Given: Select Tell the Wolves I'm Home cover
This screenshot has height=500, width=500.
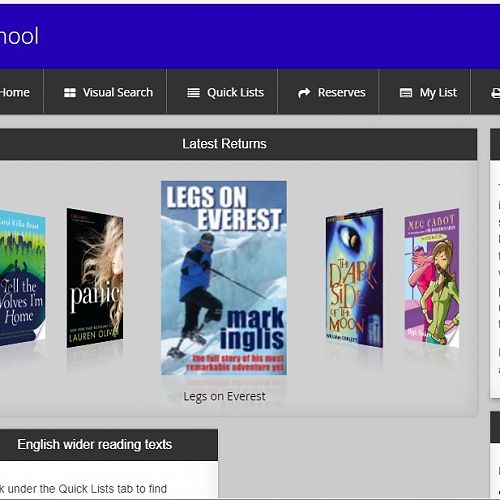Looking at the screenshot, I should (22, 278).
